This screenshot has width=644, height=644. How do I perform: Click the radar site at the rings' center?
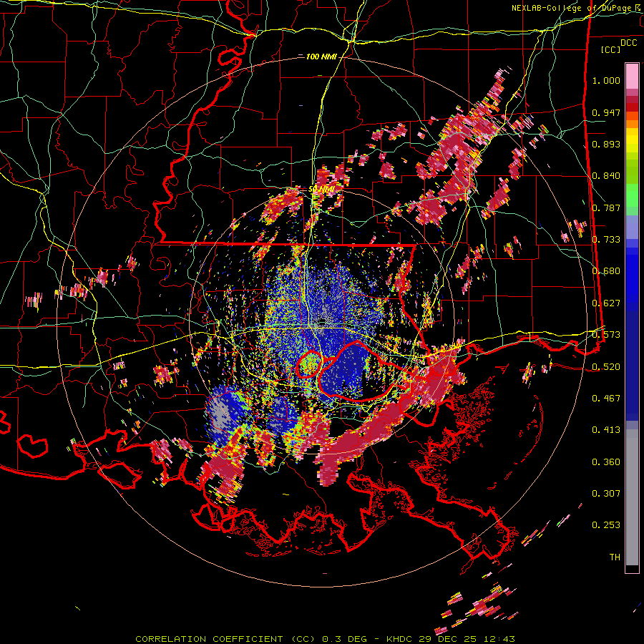(321, 321)
